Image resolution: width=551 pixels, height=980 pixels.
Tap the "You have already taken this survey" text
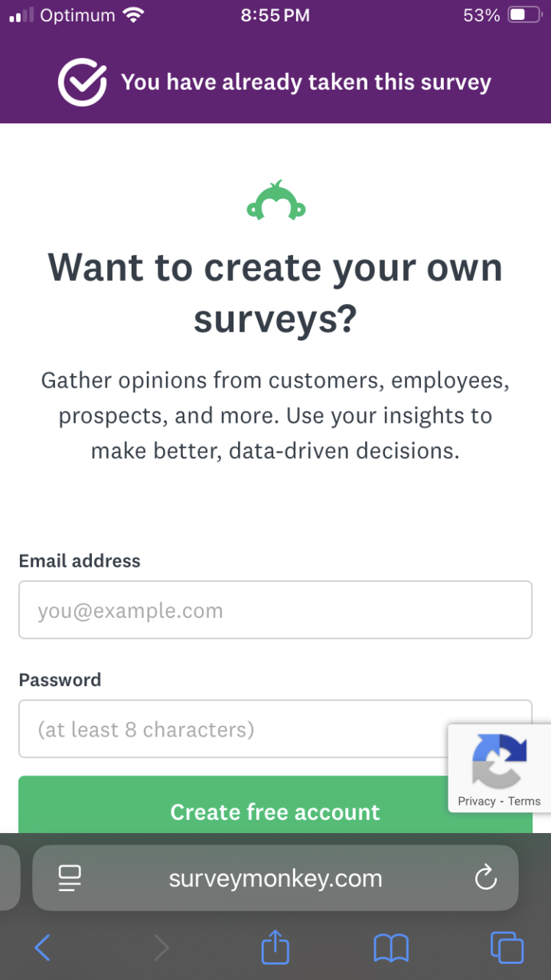coord(306,83)
